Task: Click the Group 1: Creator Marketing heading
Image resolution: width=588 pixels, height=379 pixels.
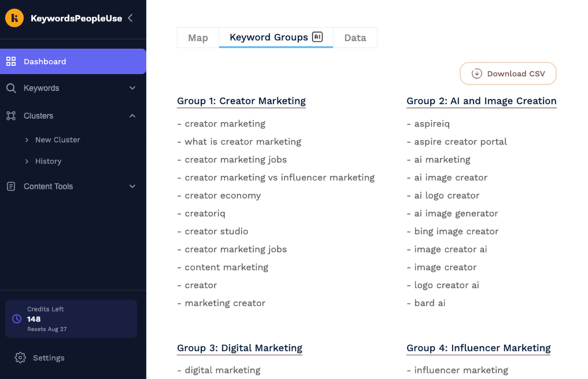Action: click(x=241, y=101)
